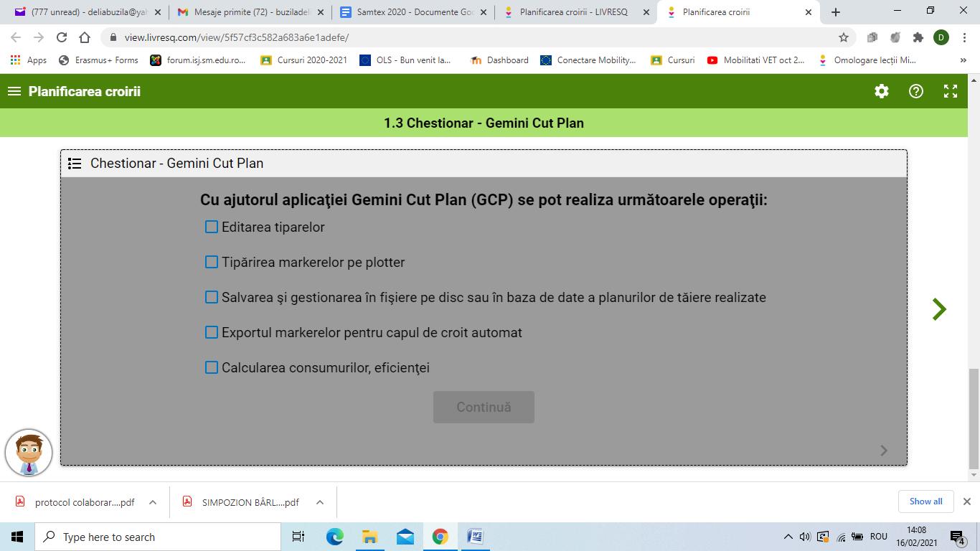Open the Erasmus+ Forms bookmark
This screenshot has width=980, height=551.
(98, 60)
